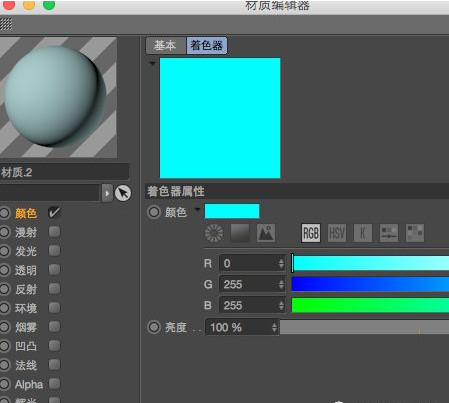This screenshot has height=403, width=449.
Task: Click the G value stepper arrows
Action: tap(281, 285)
